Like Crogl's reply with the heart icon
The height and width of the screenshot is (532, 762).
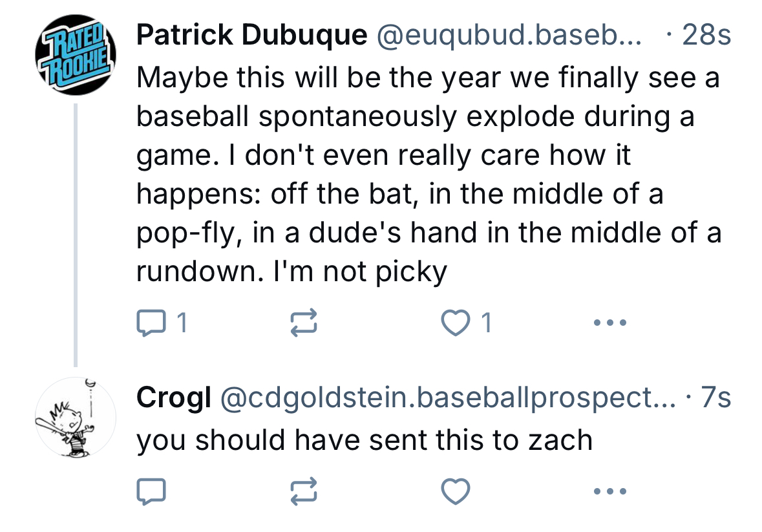(456, 492)
